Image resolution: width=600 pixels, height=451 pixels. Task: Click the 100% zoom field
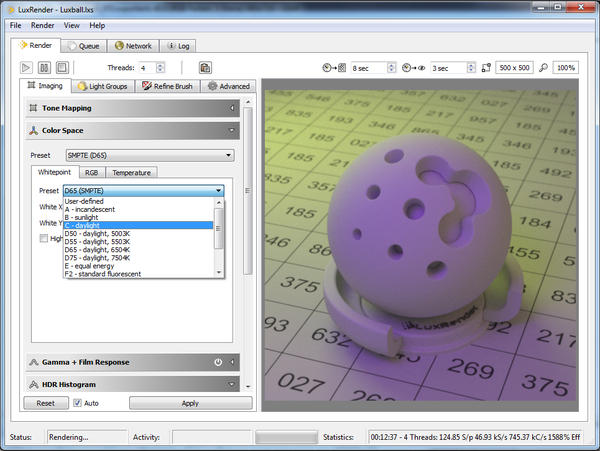coord(566,68)
